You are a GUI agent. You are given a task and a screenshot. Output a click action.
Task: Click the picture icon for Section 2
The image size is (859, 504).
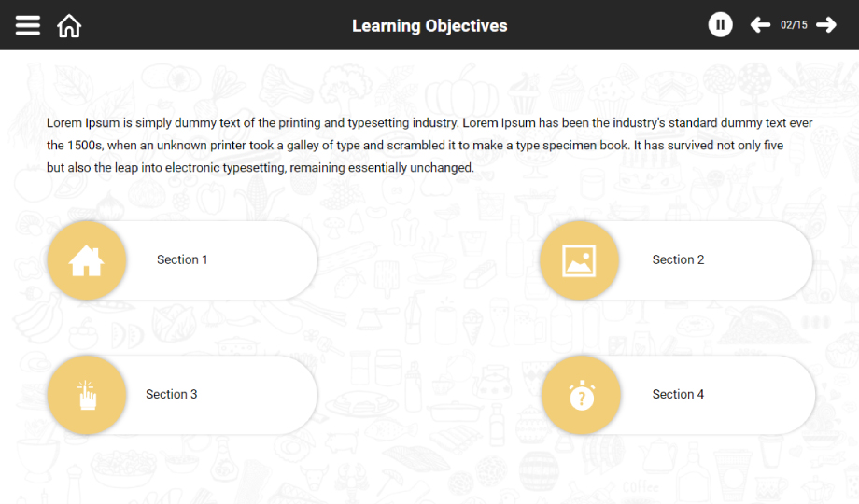[x=579, y=260]
